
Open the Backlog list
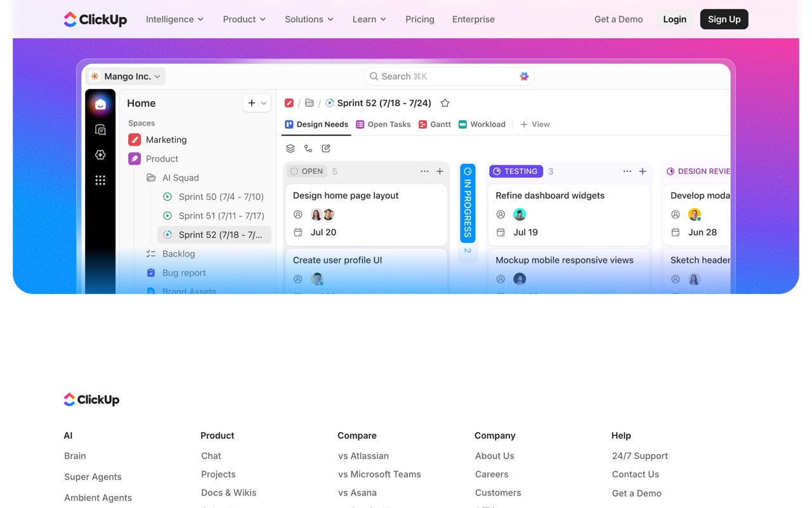click(x=178, y=254)
